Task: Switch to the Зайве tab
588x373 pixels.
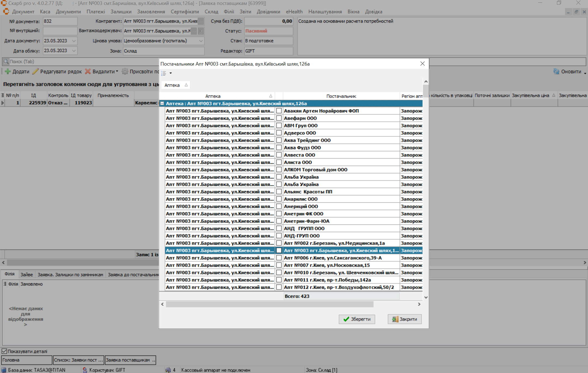Action: [x=26, y=275]
